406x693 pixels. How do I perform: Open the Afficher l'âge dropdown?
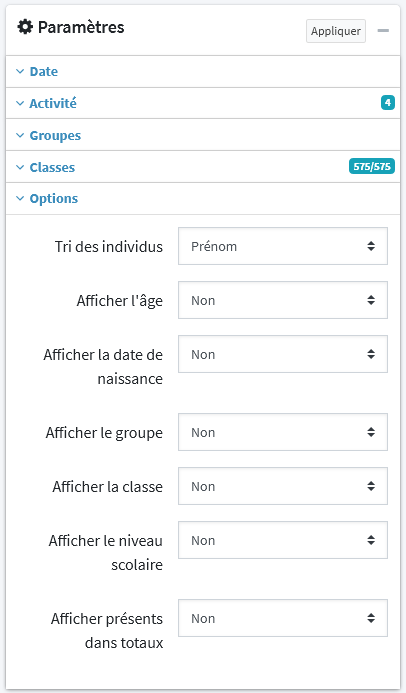coord(283,300)
